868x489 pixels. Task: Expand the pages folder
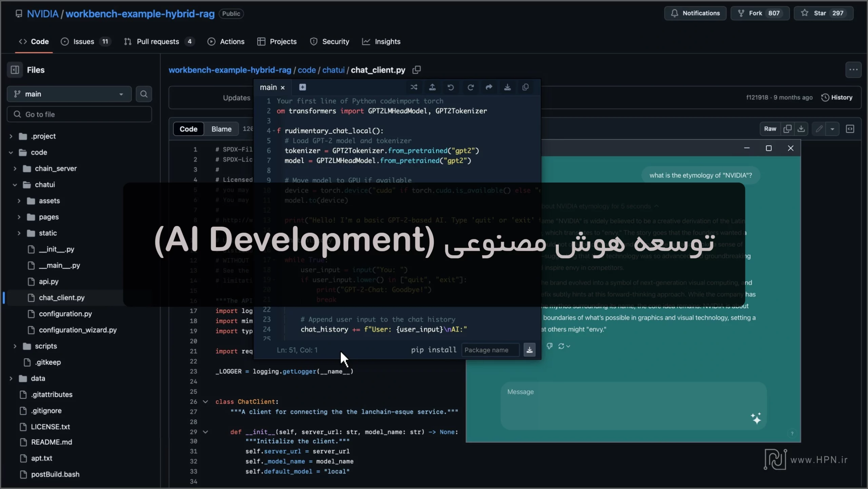(19, 217)
